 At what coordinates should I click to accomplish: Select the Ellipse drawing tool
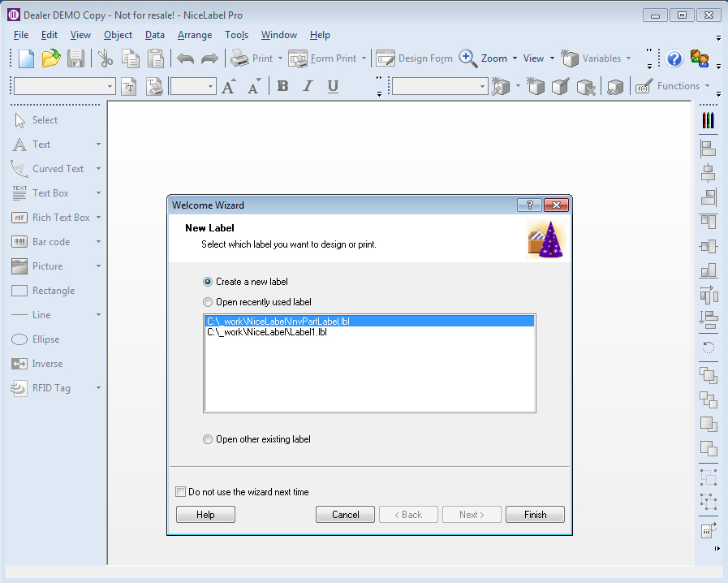click(45, 339)
